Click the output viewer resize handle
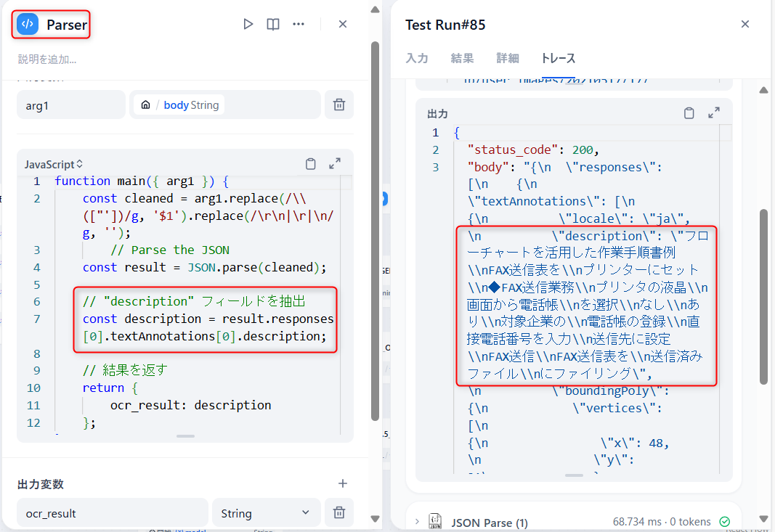Viewport: 775px width, 532px height. coord(574,475)
